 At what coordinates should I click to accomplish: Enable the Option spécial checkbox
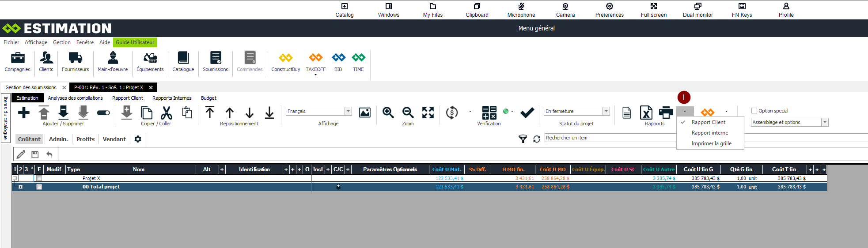coord(754,111)
